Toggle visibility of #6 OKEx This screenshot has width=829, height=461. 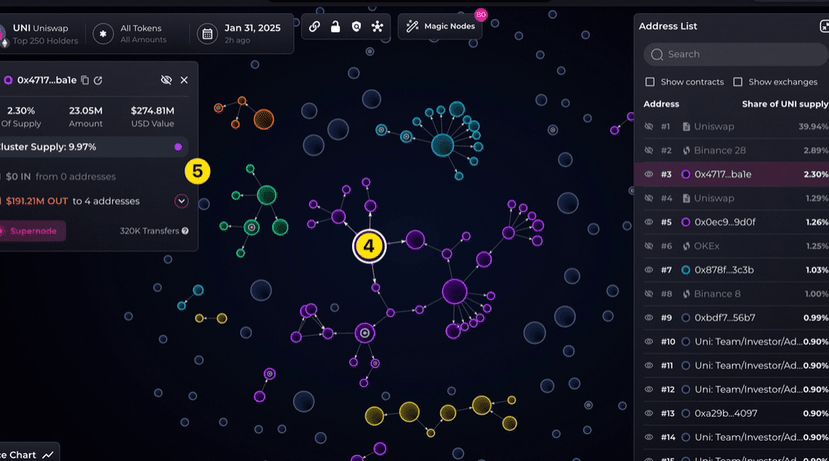[649, 246]
